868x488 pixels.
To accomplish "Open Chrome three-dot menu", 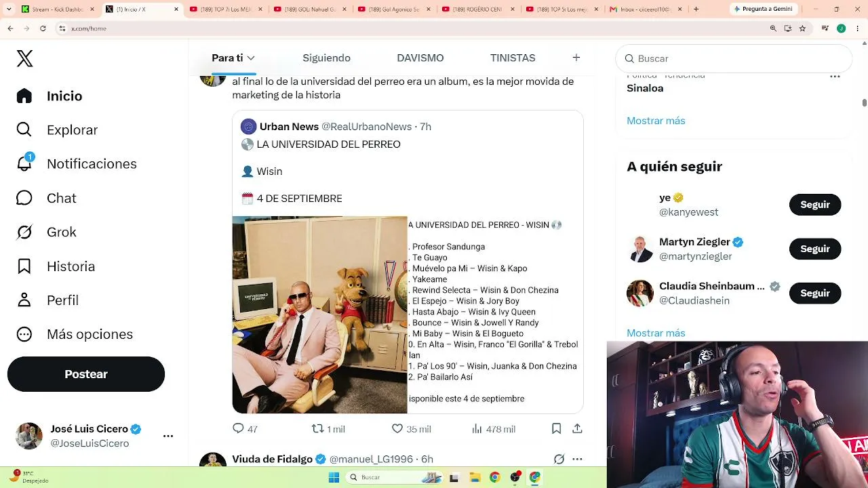I will [856, 28].
